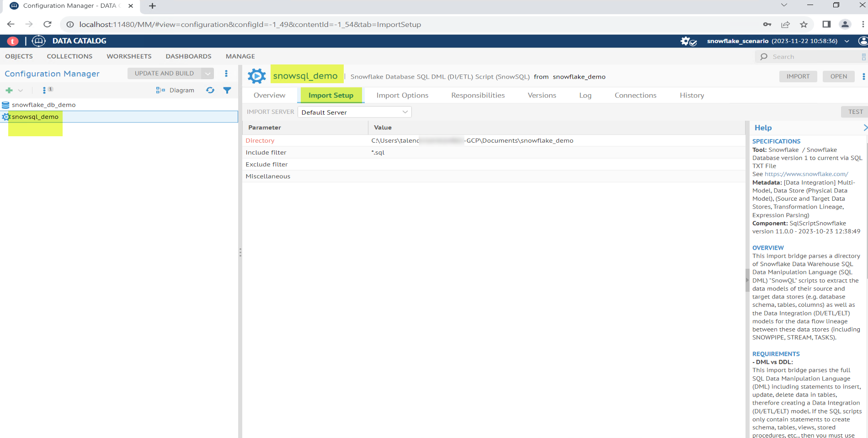Image resolution: width=868 pixels, height=438 pixels.
Task: Expand the snowflake_scenario configuration dropdown
Action: (847, 41)
